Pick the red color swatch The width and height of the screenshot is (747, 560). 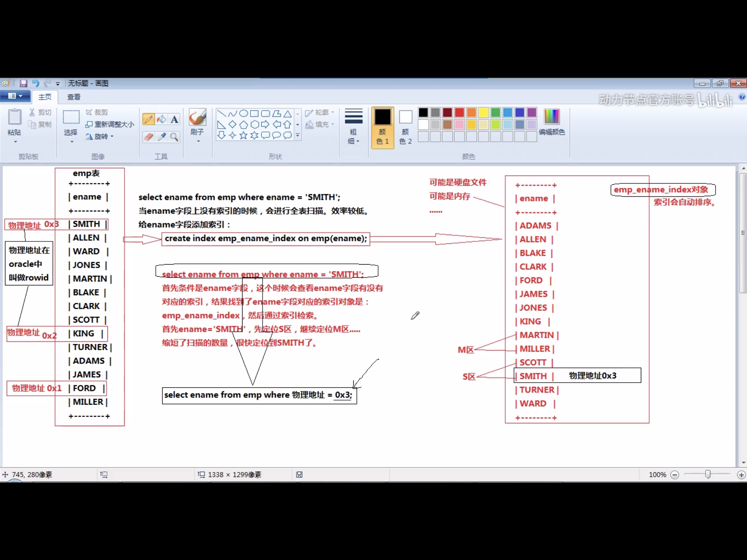pyautogui.click(x=459, y=112)
